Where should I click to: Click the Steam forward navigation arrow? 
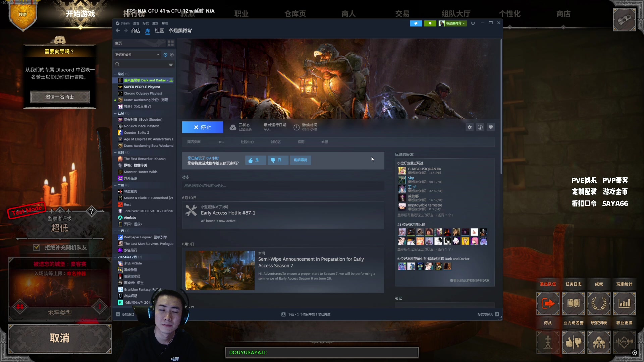(x=125, y=31)
